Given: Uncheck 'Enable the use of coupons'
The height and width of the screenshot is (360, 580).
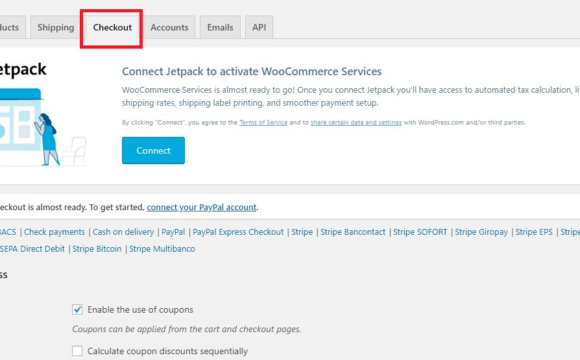Looking at the screenshot, I should (77, 310).
